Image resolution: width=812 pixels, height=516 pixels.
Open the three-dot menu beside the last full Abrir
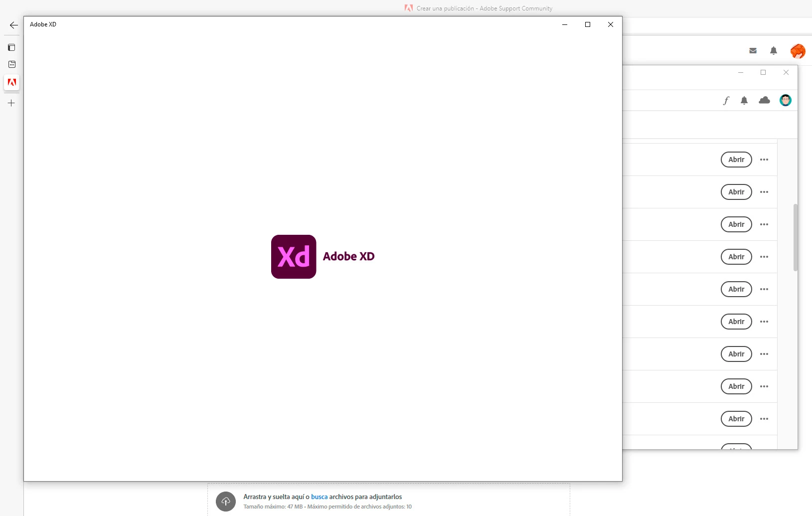(x=764, y=419)
